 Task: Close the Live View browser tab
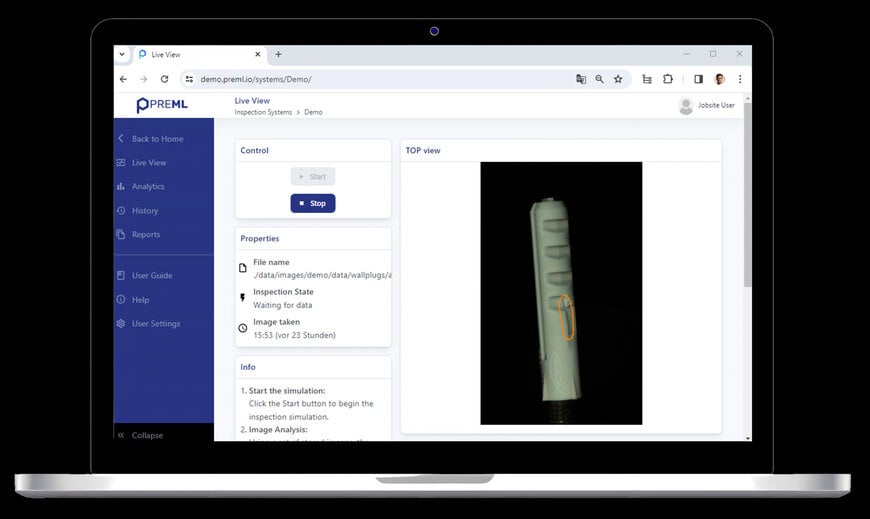click(x=257, y=54)
